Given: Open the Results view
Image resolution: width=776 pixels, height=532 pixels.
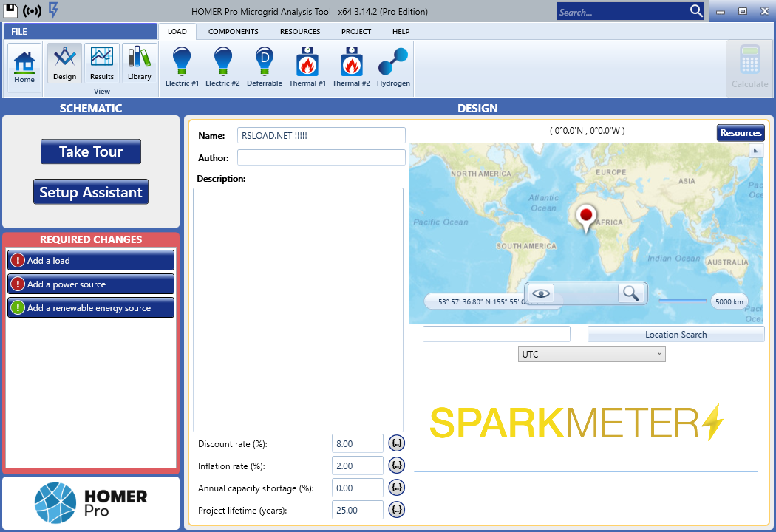Looking at the screenshot, I should [102, 63].
